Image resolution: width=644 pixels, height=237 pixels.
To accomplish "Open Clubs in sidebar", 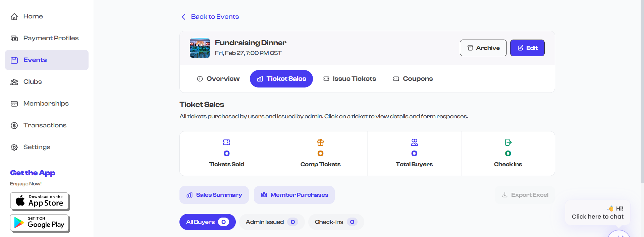I will pos(47,82).
